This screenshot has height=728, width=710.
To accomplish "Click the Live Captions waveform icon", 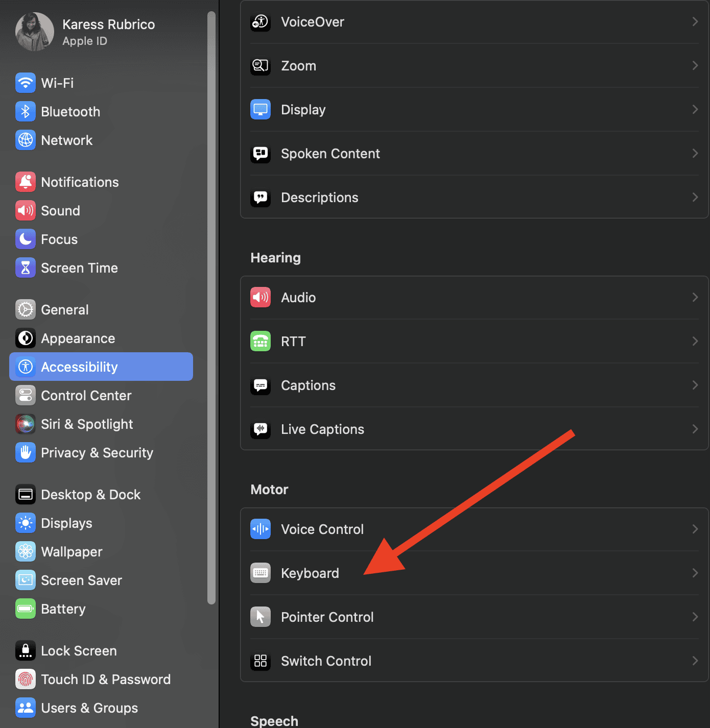I will click(261, 429).
